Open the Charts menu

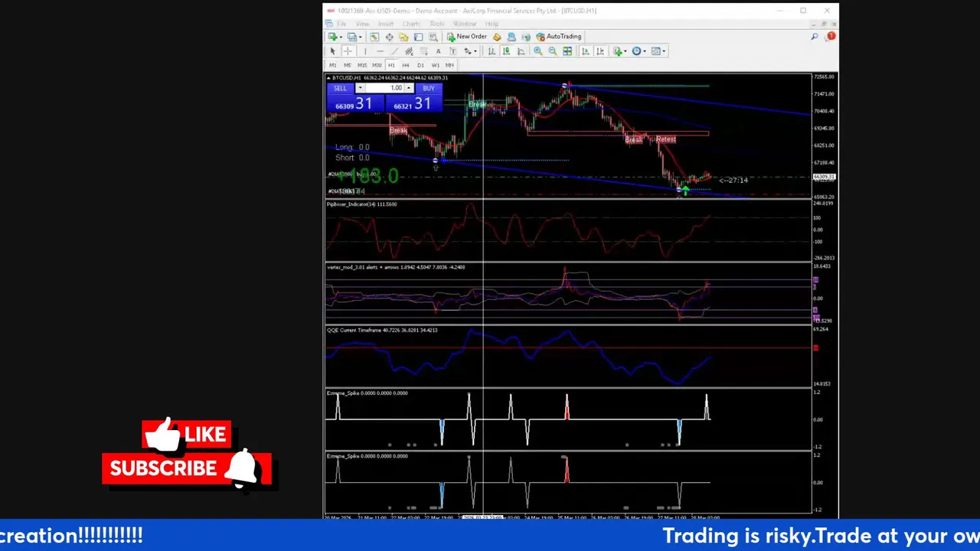click(411, 24)
